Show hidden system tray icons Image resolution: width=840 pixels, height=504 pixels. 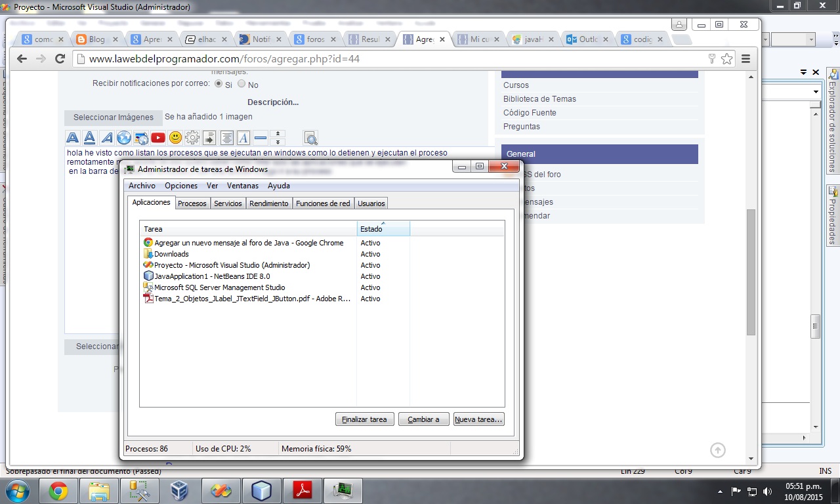click(x=721, y=492)
